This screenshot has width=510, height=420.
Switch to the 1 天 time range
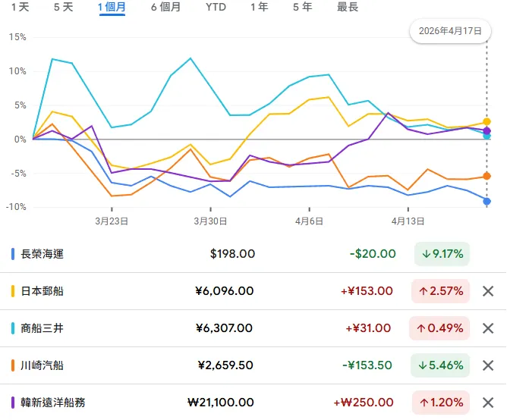(20, 7)
